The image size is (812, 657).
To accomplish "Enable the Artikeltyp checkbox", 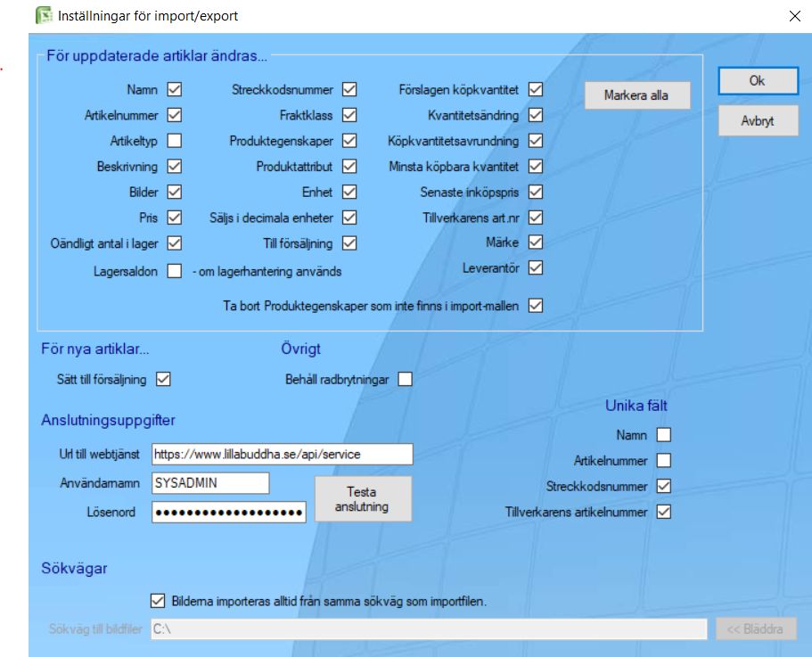I will point(175,141).
